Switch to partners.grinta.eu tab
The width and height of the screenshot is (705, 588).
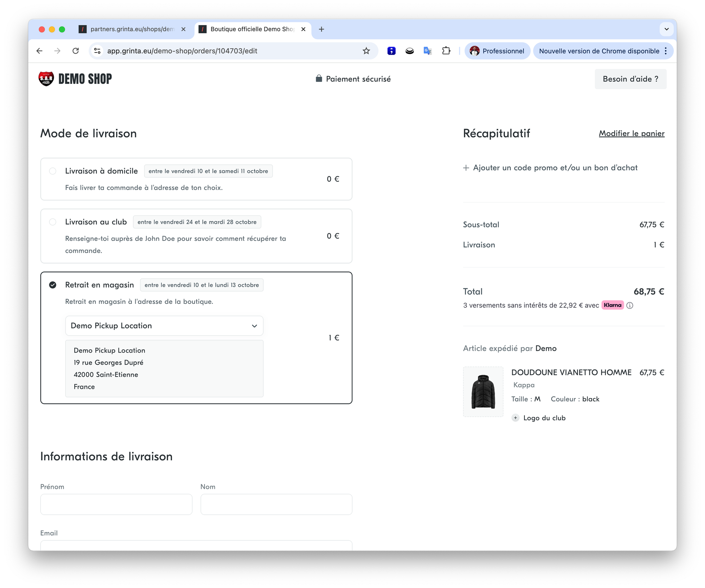click(x=132, y=29)
